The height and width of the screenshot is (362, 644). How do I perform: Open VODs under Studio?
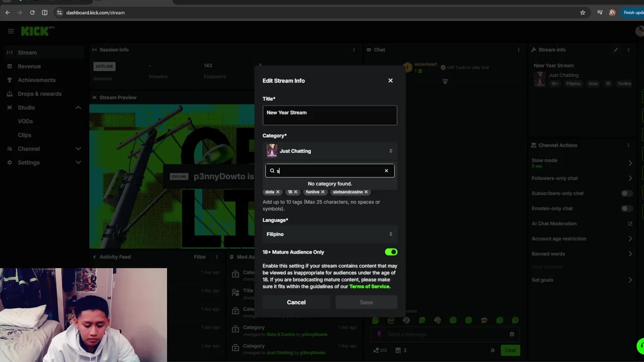tap(25, 121)
